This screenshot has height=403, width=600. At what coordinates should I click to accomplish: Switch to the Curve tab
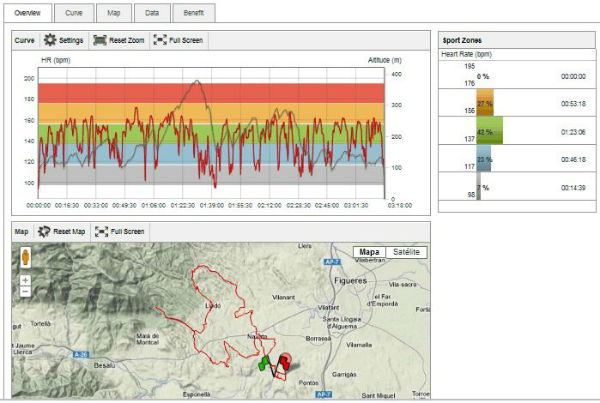pyautogui.click(x=74, y=13)
